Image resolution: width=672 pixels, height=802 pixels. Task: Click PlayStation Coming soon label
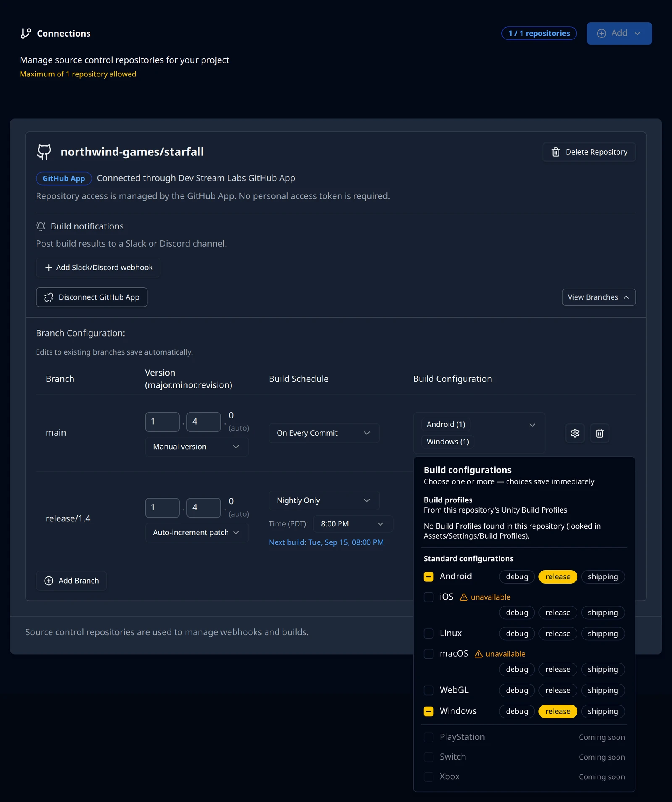coord(601,737)
